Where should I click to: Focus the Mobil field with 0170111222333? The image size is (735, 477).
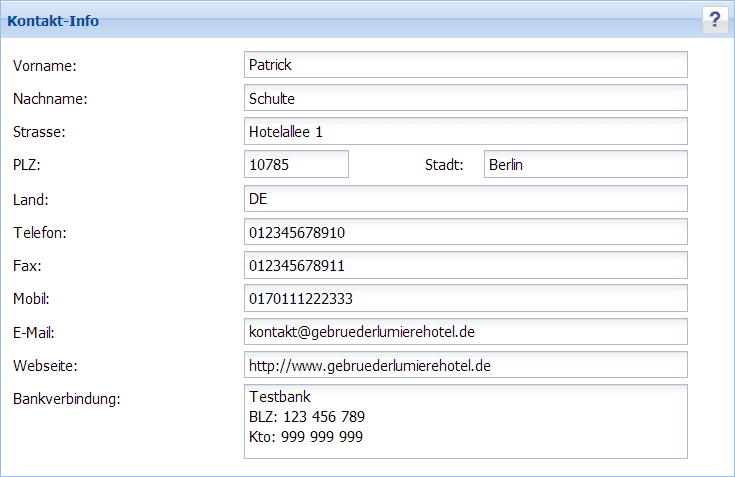pos(465,299)
